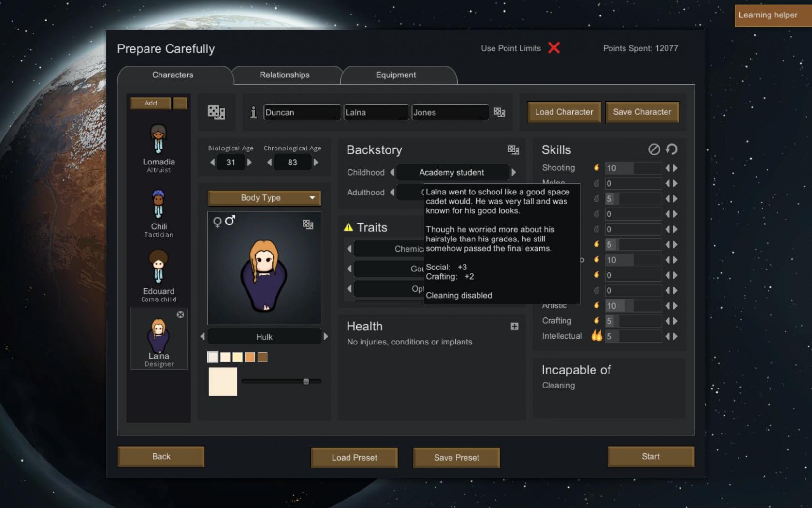This screenshot has height=508, width=812.
Task: Click the dice icon to randomize the character
Action: pos(216,112)
